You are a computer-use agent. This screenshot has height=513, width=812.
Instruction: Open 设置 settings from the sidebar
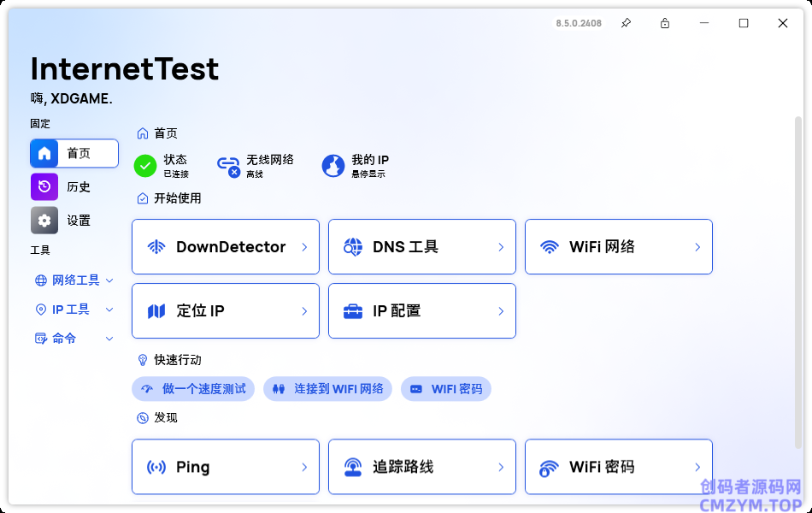74,220
